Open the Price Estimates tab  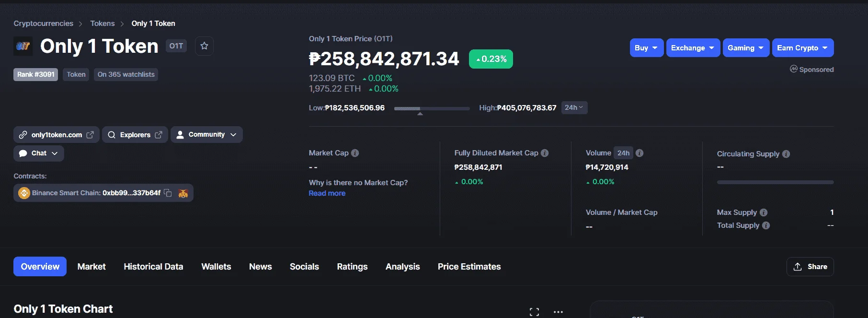click(469, 267)
